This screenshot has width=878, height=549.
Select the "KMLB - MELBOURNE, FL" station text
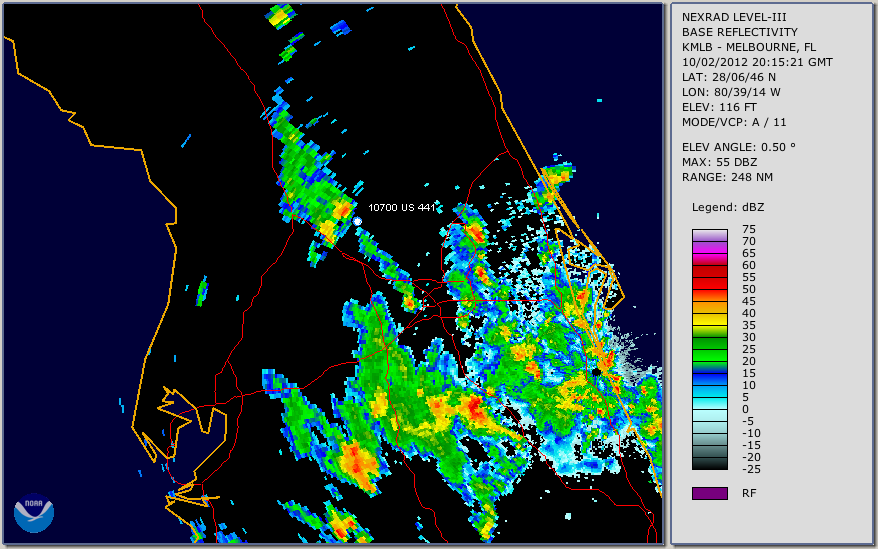(x=749, y=47)
